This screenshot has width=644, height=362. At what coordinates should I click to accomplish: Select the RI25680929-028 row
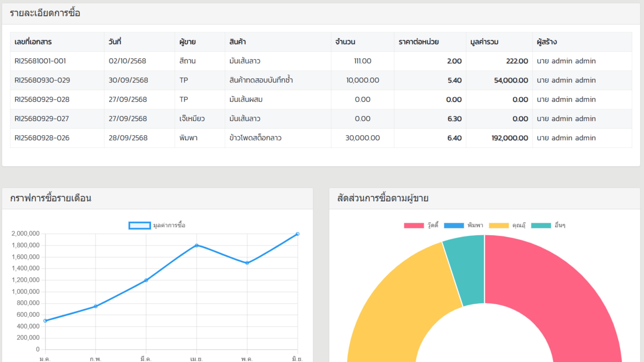coord(42,100)
